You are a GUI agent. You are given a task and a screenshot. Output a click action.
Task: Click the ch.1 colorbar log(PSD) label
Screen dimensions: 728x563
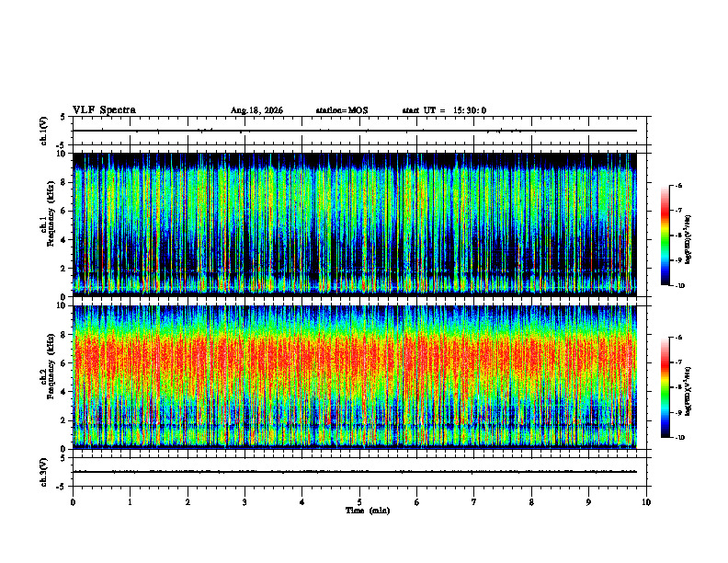tap(688, 239)
